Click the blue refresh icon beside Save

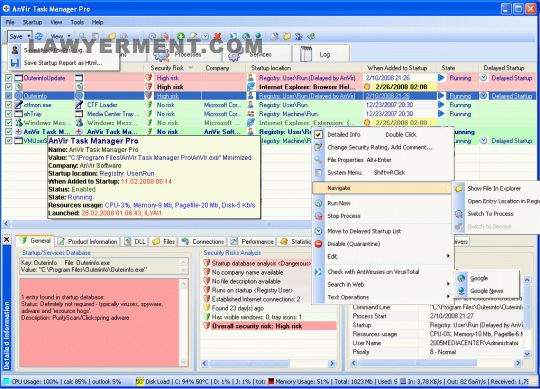[x=39, y=36]
